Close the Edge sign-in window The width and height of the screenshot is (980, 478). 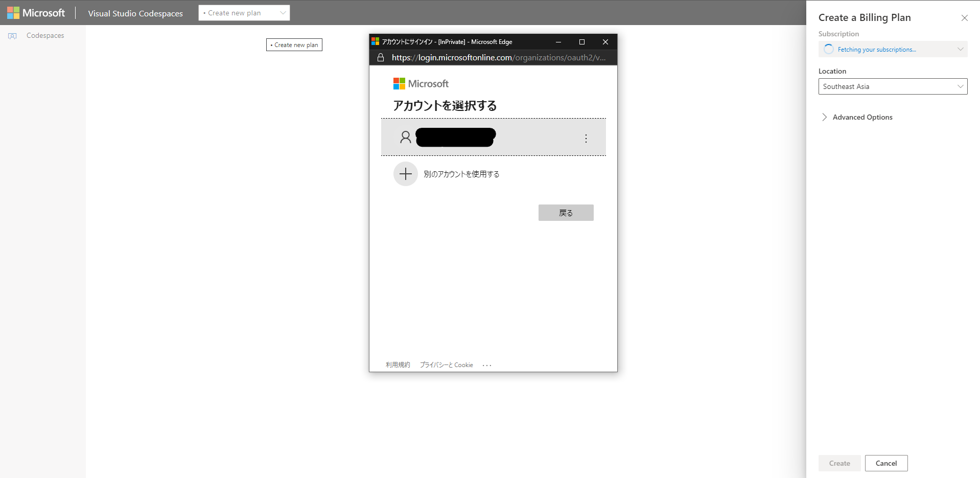[605, 42]
